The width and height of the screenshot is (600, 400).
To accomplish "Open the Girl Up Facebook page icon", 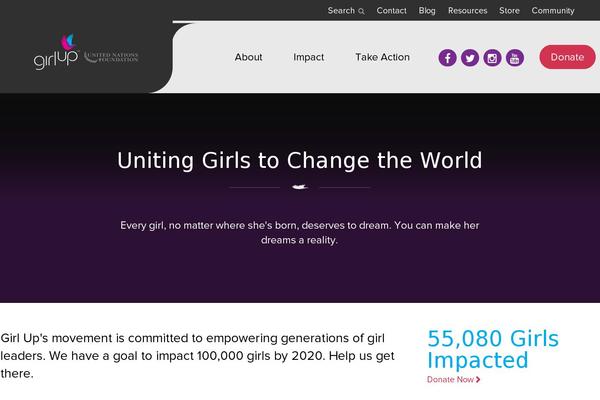I will tap(447, 57).
